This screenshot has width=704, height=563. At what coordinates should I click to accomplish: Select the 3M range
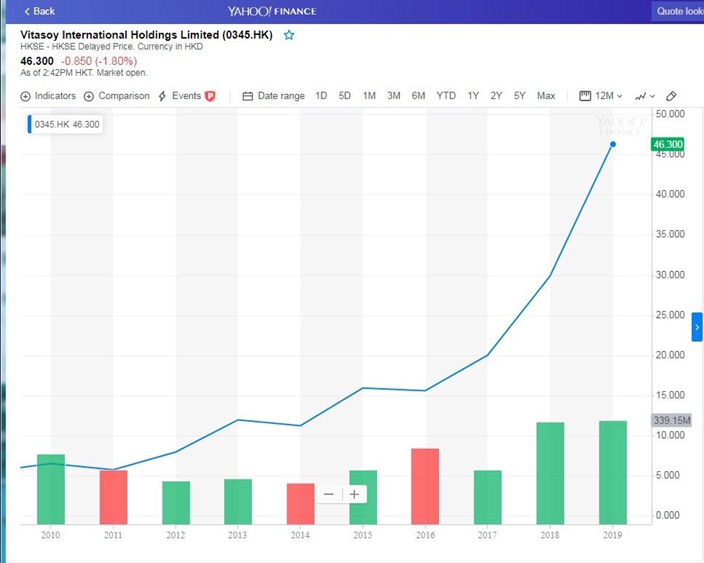point(394,96)
